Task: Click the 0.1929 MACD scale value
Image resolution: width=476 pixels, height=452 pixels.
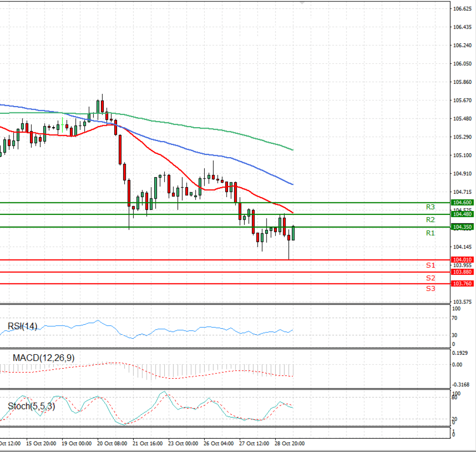Action: [460, 353]
